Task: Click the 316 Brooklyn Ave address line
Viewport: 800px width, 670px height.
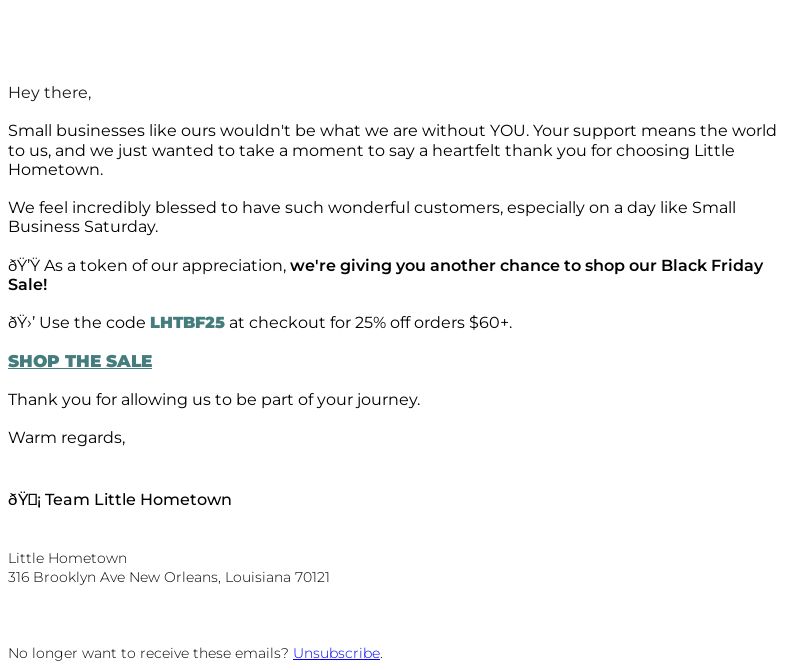Action: pyautogui.click(x=169, y=577)
